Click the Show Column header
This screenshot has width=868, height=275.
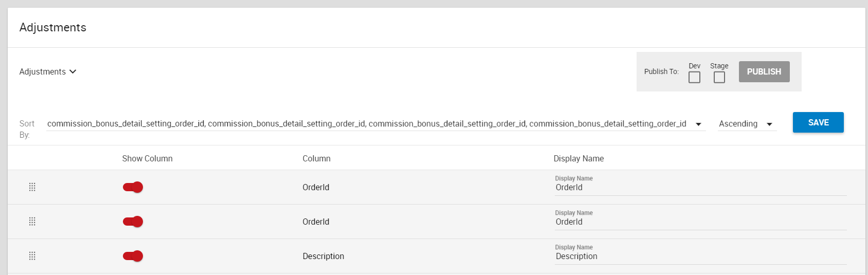(x=148, y=158)
